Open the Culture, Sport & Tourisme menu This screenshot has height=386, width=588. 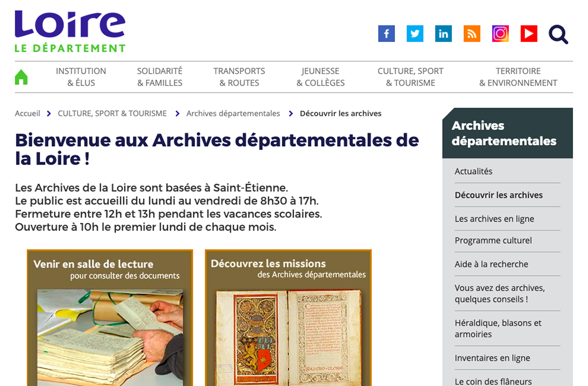pos(410,77)
